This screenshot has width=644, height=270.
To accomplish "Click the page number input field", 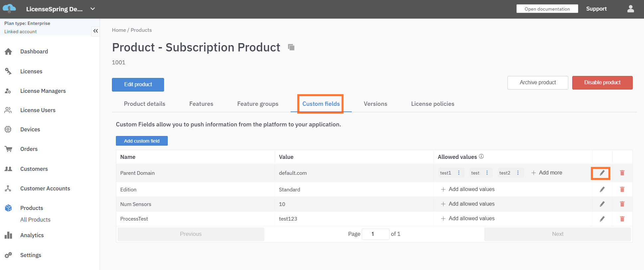I will (375, 234).
